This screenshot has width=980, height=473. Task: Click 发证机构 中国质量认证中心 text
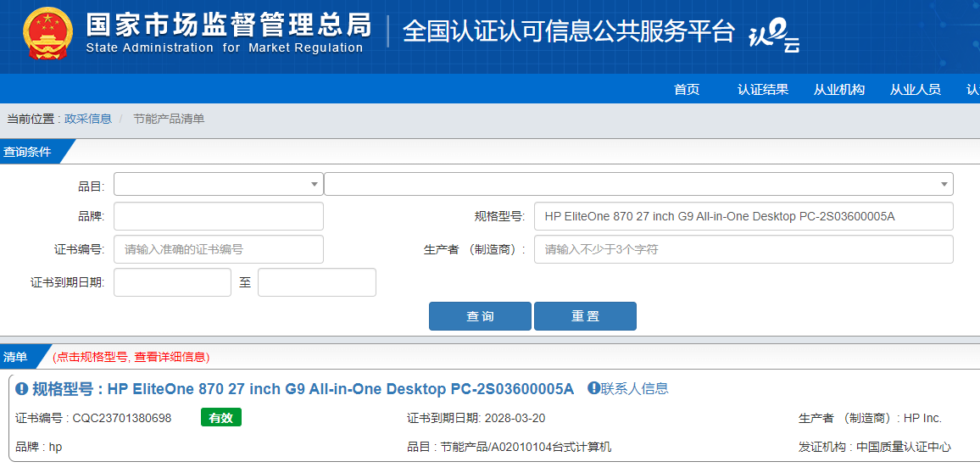pos(875,448)
